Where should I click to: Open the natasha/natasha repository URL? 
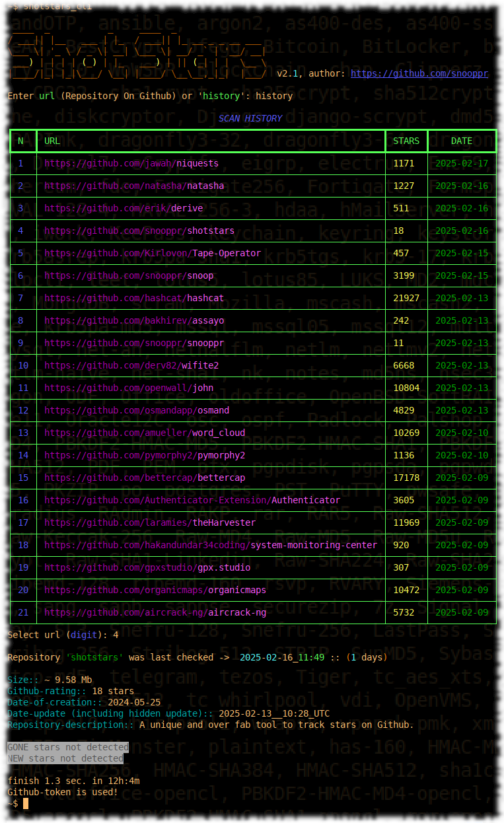(133, 186)
